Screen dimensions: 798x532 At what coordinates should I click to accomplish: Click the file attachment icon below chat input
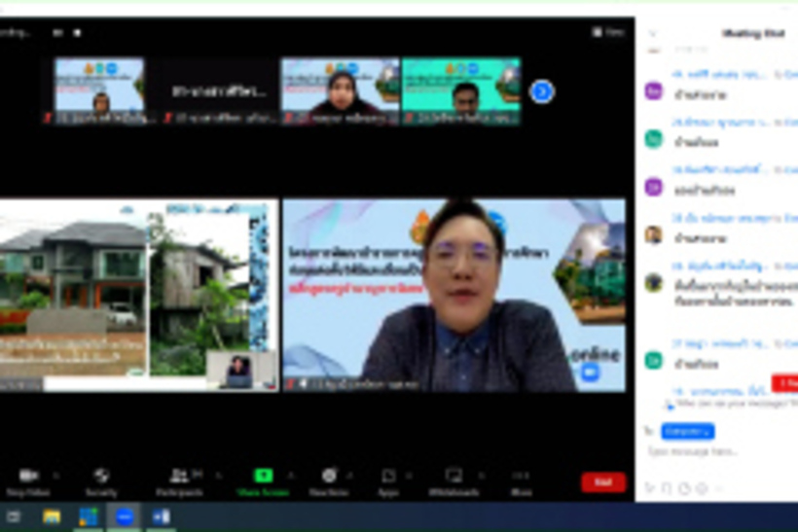coord(667,488)
